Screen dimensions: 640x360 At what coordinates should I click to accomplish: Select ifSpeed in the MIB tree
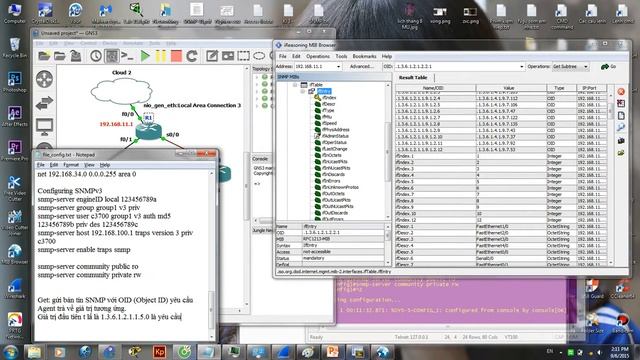point(329,123)
